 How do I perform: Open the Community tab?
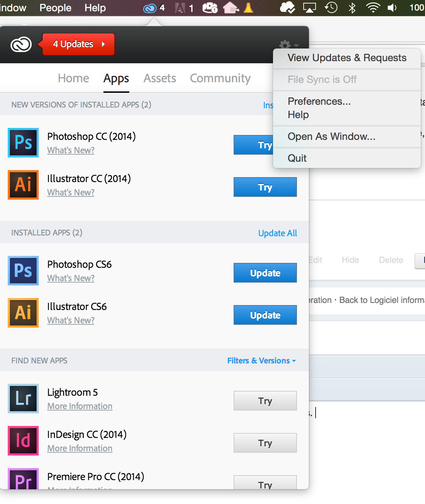coord(220,78)
